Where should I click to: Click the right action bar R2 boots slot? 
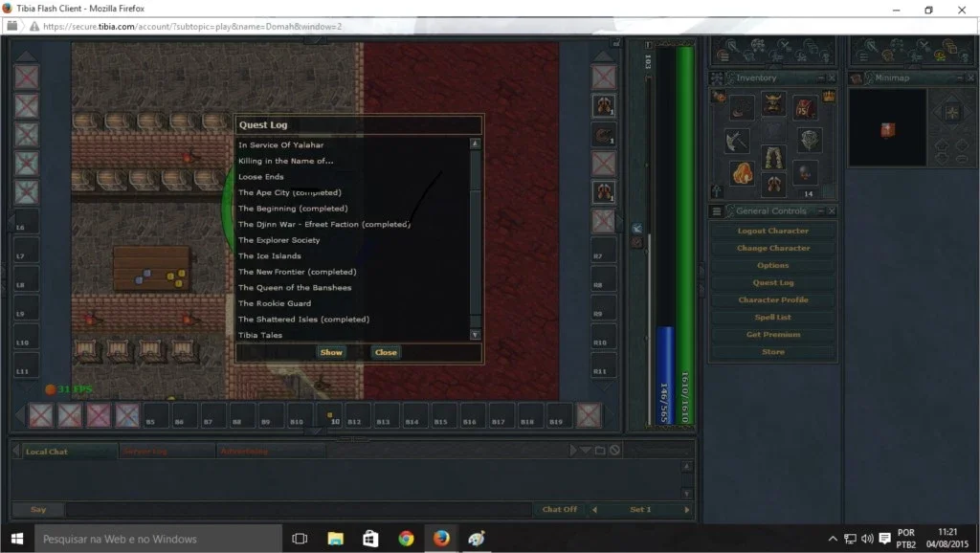pyautogui.click(x=603, y=105)
